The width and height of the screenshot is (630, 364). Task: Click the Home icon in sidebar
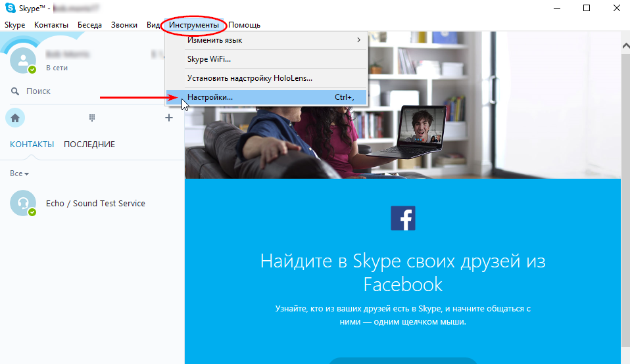coord(15,118)
